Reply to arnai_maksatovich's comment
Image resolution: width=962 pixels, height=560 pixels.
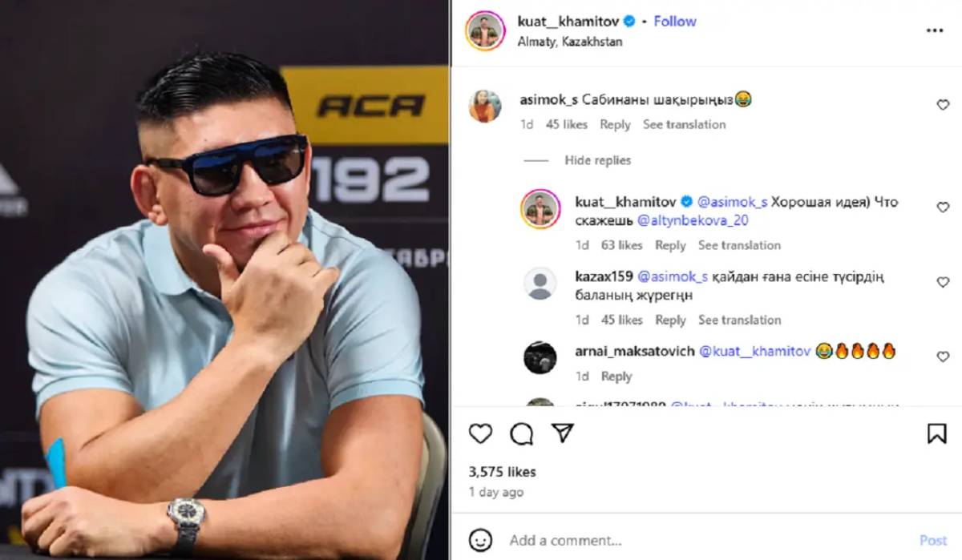coord(616,377)
